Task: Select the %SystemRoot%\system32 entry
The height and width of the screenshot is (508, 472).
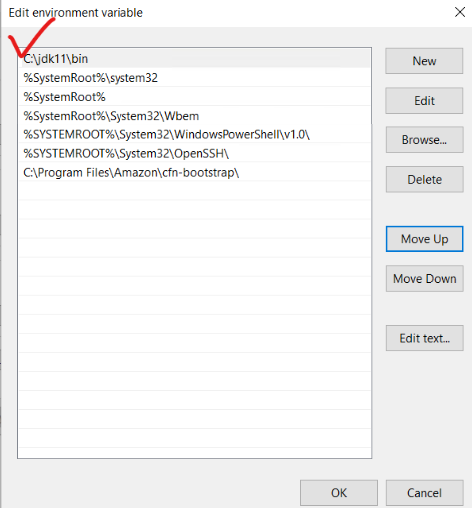Action: pos(195,78)
